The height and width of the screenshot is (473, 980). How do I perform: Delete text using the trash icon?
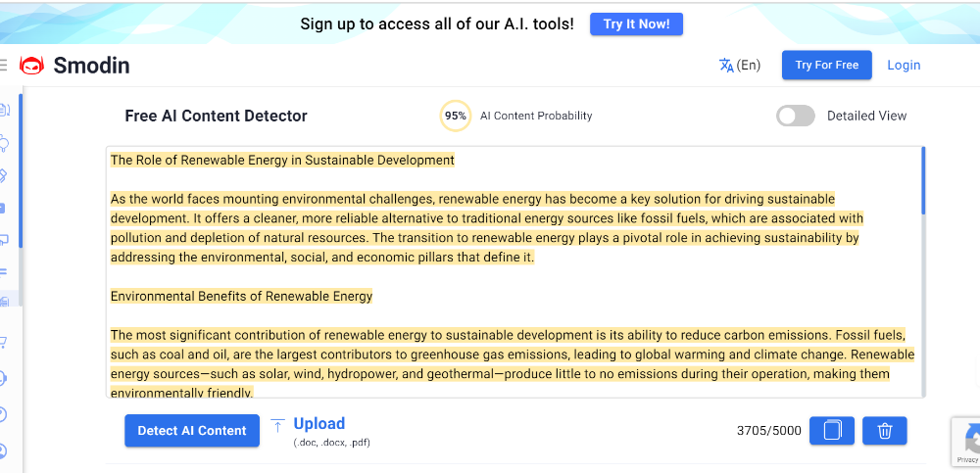[x=885, y=431]
